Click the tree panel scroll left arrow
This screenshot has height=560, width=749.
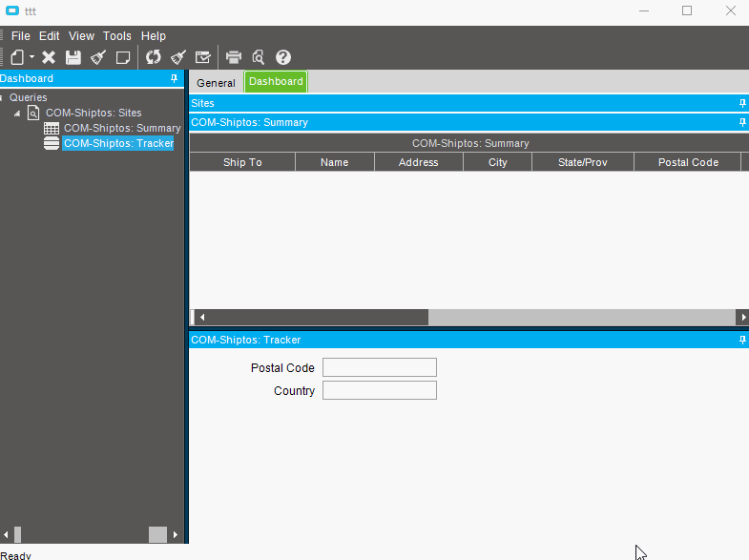click(6, 534)
